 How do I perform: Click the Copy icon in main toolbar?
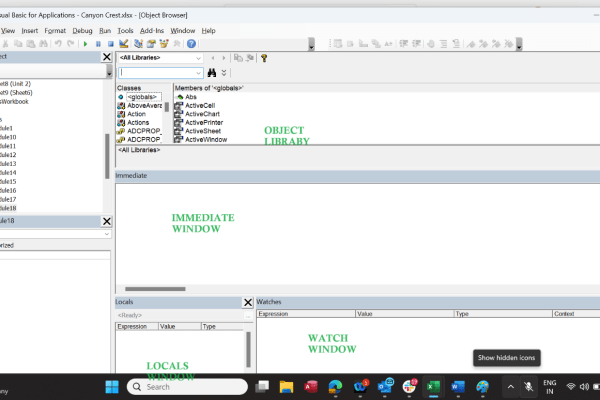coord(18,44)
